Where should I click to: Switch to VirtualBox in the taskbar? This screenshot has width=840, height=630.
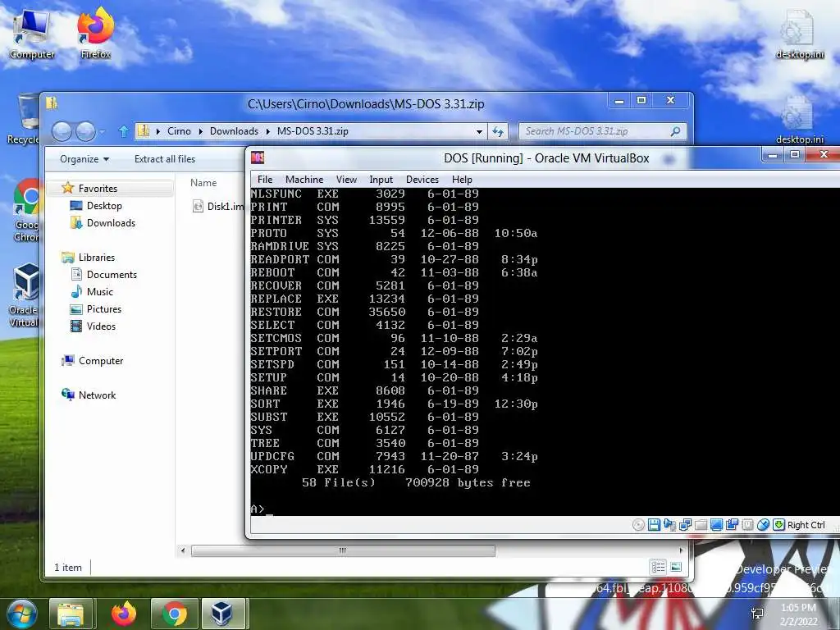coord(224,614)
